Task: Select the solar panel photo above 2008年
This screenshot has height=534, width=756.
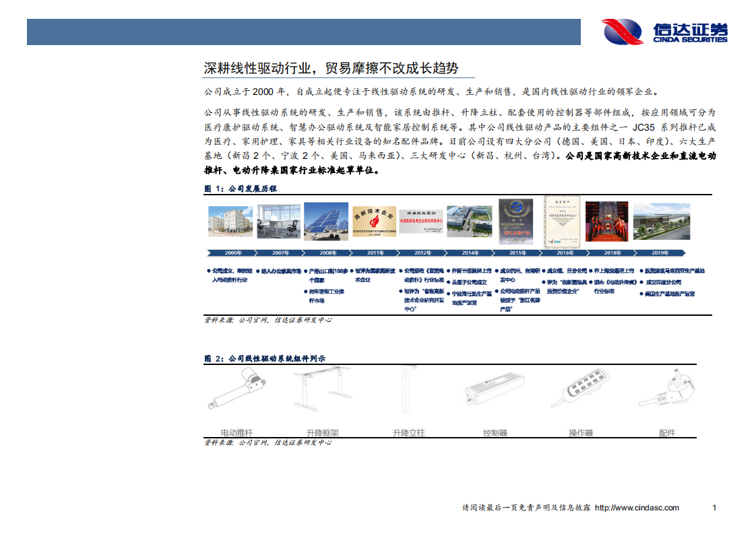Action: click(x=325, y=222)
